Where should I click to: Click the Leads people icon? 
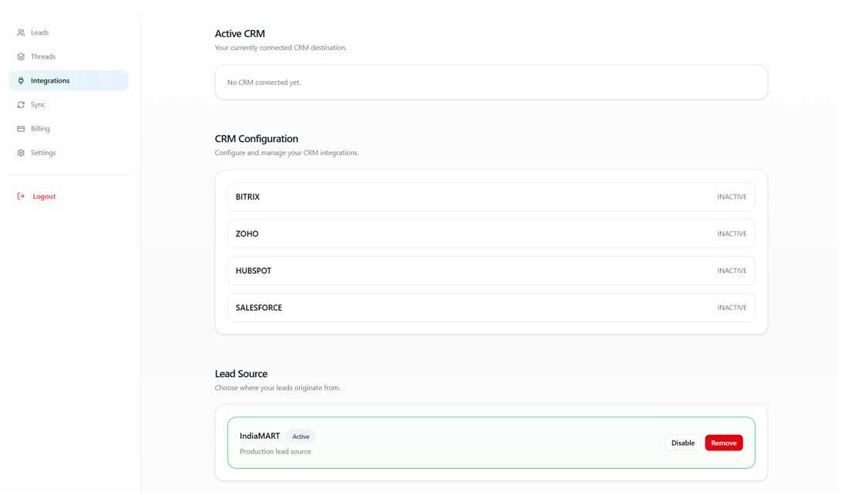21,32
